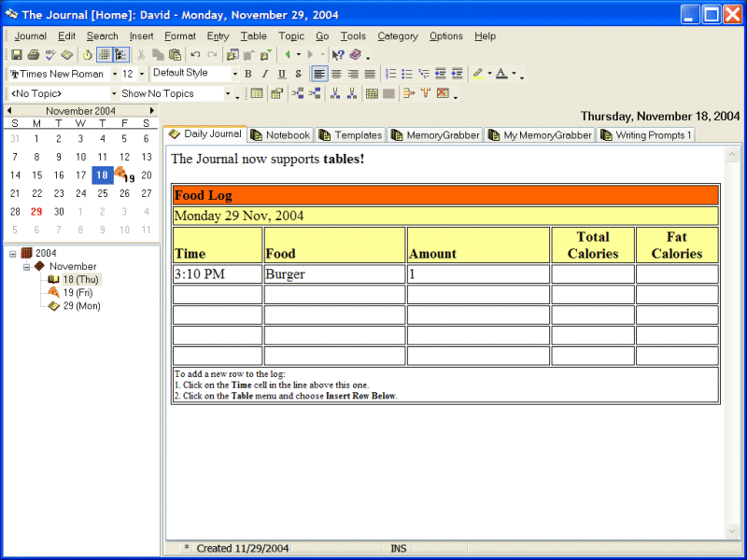This screenshot has width=747, height=560.
Task: Click the Paste clipboard icon
Action: click(175, 55)
